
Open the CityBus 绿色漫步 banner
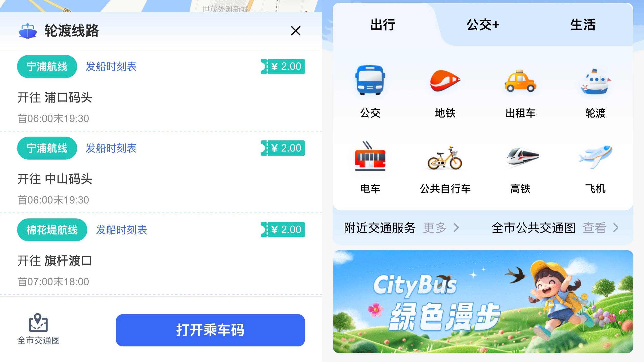[483, 302]
